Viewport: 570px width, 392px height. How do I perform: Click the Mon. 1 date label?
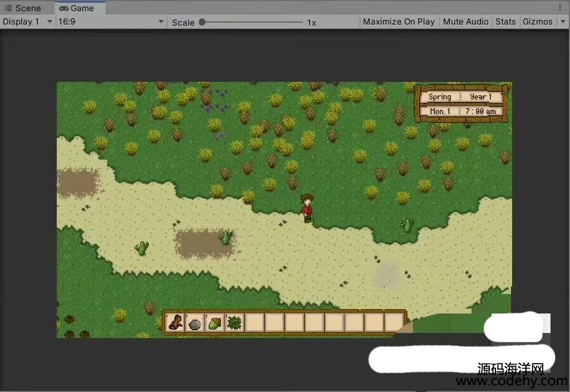tap(440, 111)
